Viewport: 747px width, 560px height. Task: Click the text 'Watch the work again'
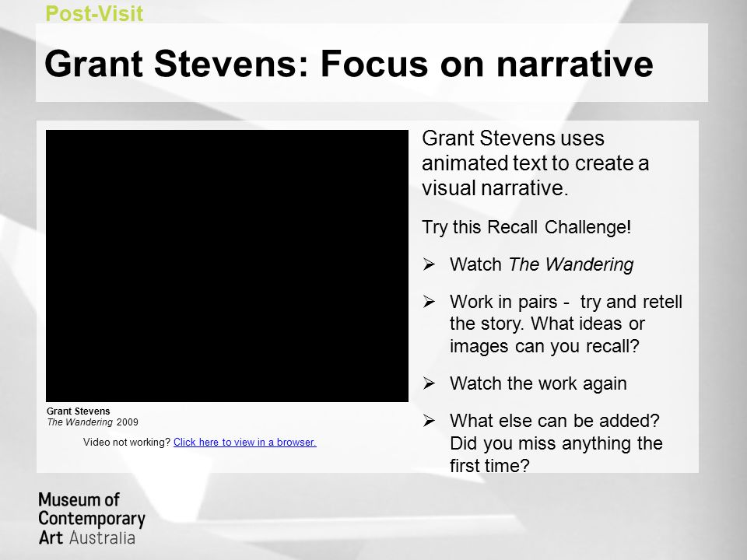pyautogui.click(x=538, y=383)
